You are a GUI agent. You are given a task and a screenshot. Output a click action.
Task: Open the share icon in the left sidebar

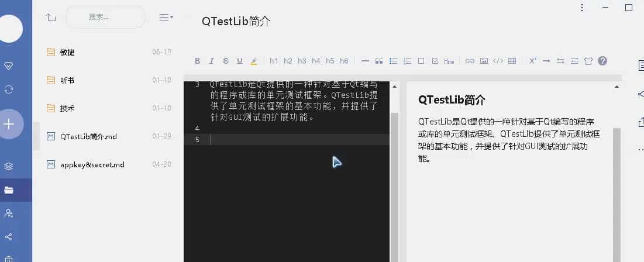9,237
